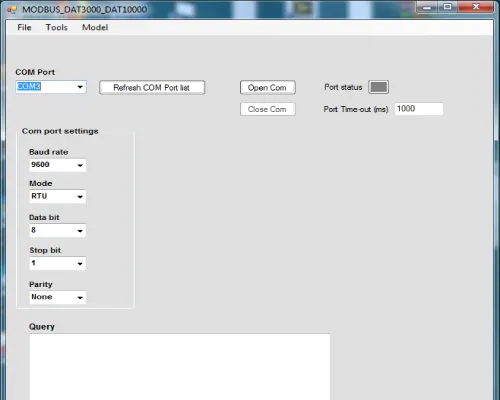
Task: Click the window title text MODBUS_DAT3000_DAT10000
Action: [x=85, y=9]
